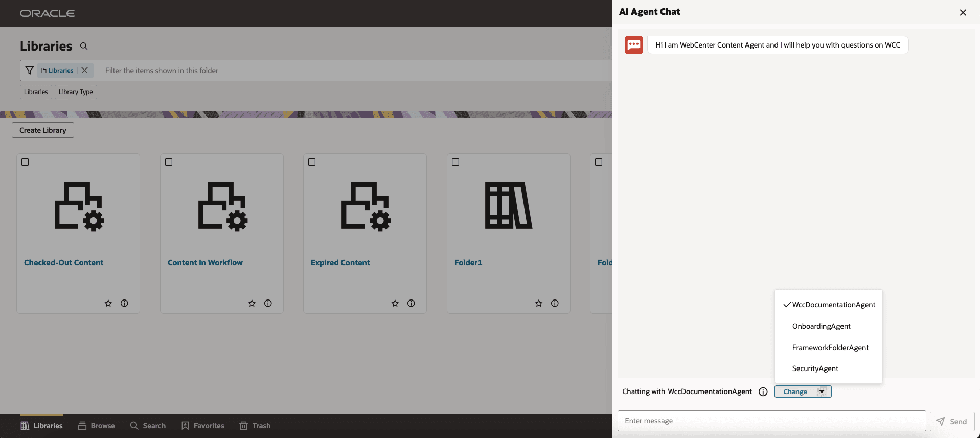Tick the Expired Content checkbox
Image resolution: width=980 pixels, height=438 pixels.
[x=312, y=162]
